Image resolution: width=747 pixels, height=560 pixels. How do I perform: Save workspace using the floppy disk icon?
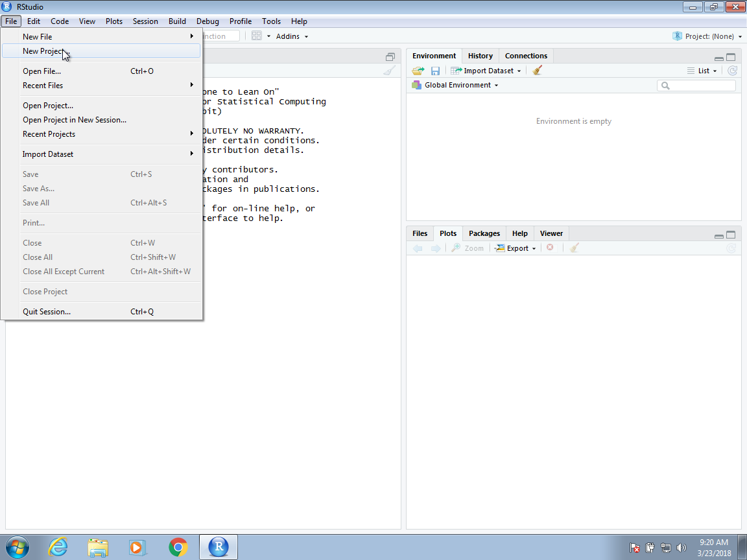click(435, 71)
